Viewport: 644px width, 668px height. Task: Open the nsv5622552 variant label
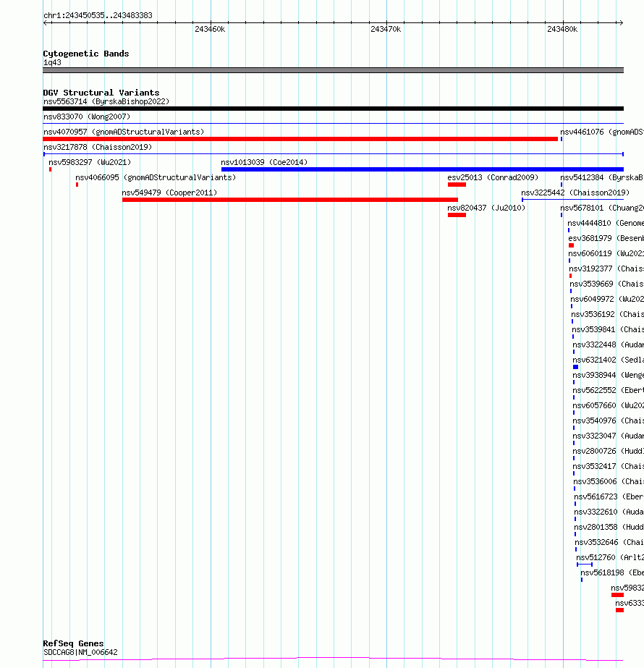tap(609, 391)
